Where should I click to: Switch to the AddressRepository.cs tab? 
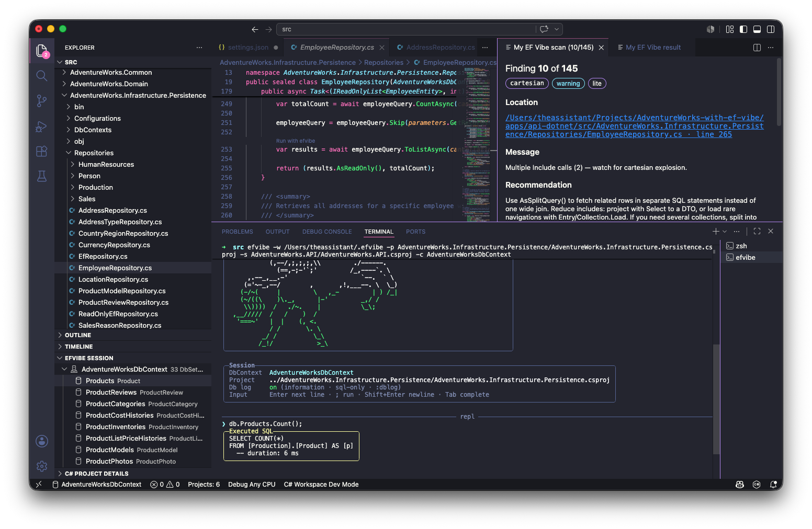click(x=436, y=48)
